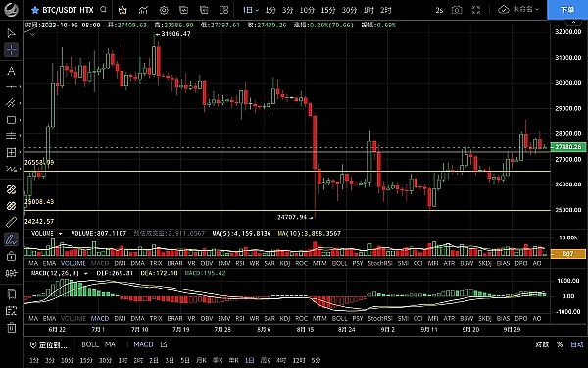Image resolution: width=588 pixels, height=368 pixels.
Task: Click the green 27480.26 price label
Action: point(568,147)
